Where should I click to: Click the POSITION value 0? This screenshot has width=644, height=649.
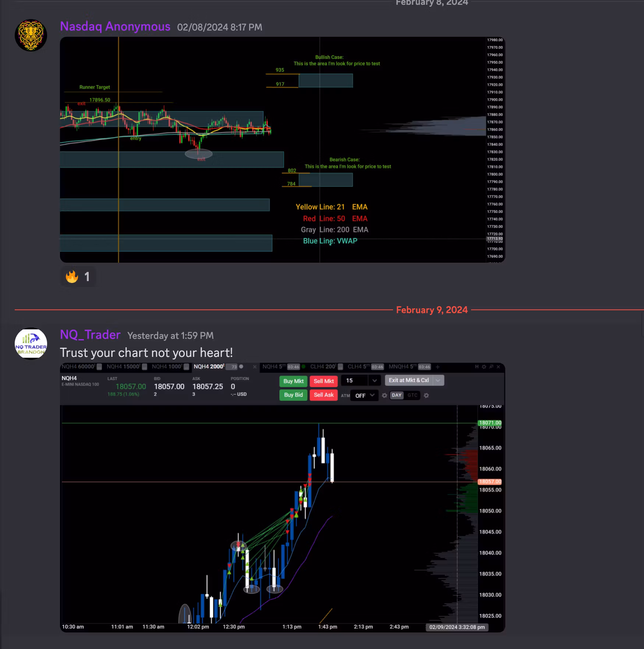233,386
